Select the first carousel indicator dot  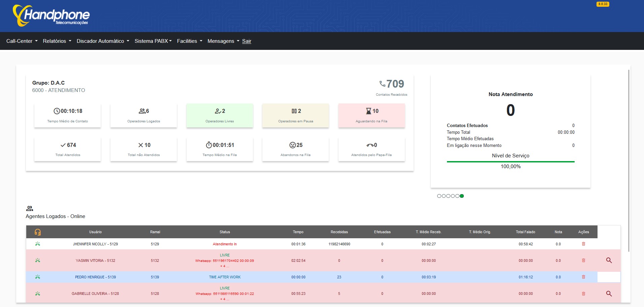click(439, 196)
